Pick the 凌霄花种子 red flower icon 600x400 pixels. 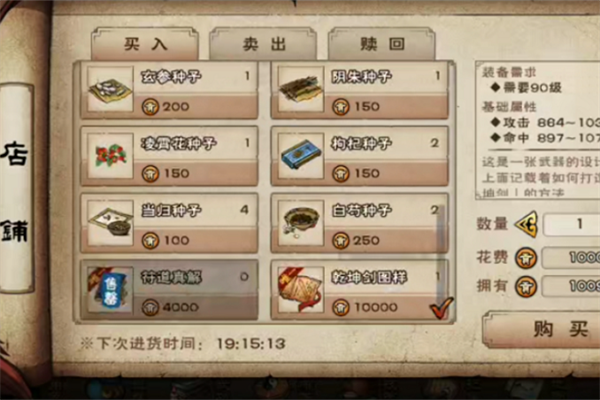110,156
